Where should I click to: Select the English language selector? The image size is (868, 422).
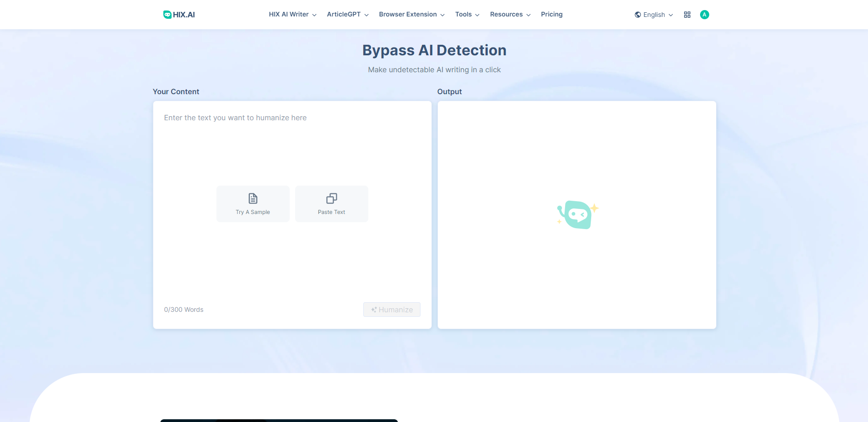point(654,15)
